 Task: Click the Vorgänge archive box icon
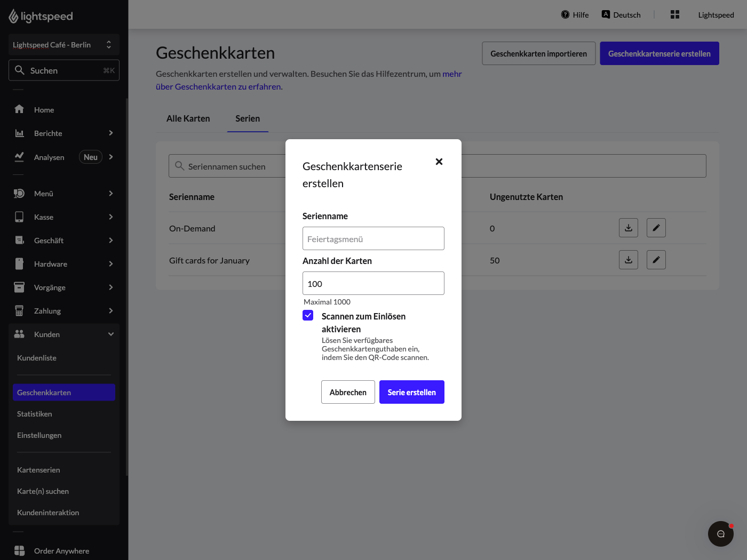click(x=19, y=287)
